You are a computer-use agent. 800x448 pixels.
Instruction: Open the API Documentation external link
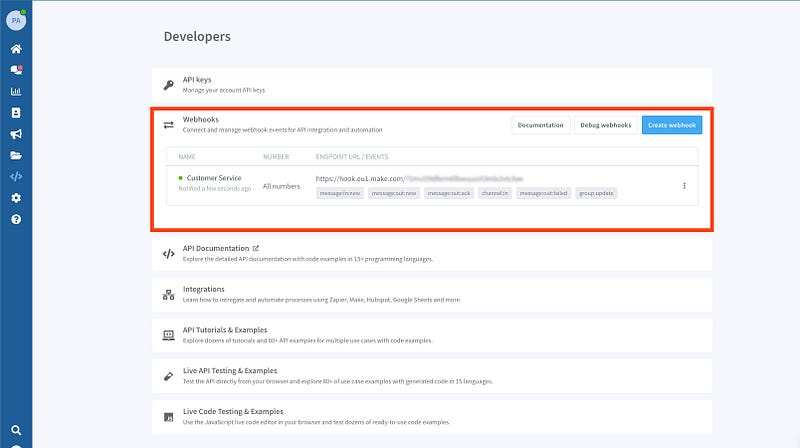pyautogui.click(x=220, y=248)
